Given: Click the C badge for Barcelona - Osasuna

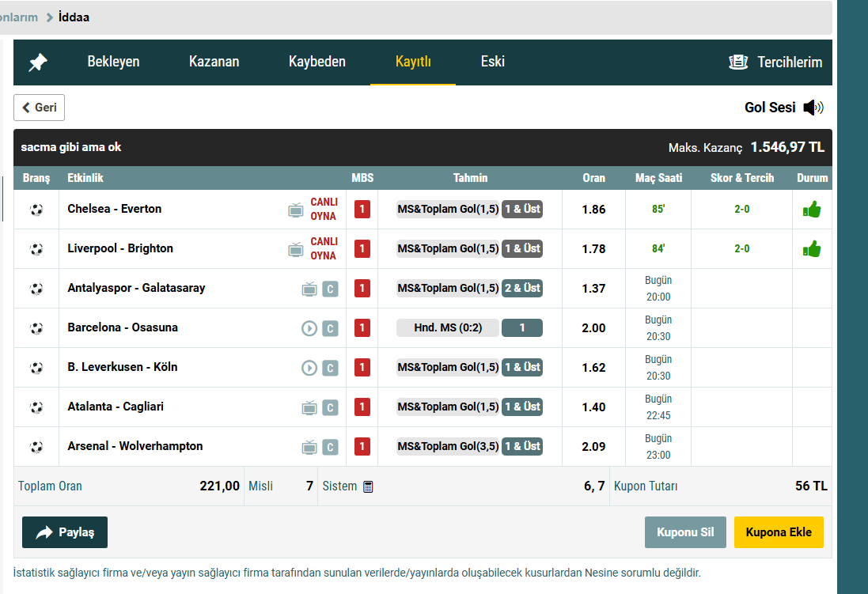Looking at the screenshot, I should pyautogui.click(x=331, y=328).
